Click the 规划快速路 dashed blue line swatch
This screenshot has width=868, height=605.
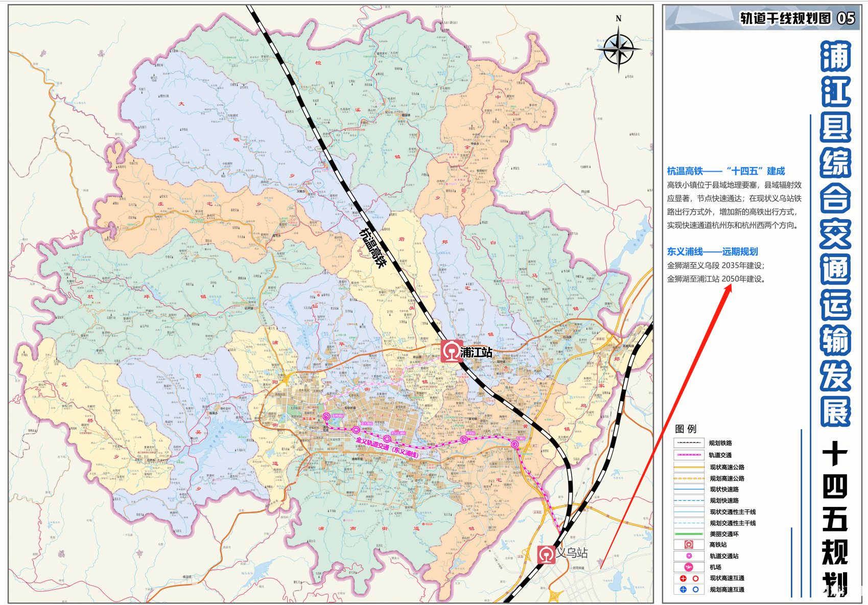(x=689, y=501)
